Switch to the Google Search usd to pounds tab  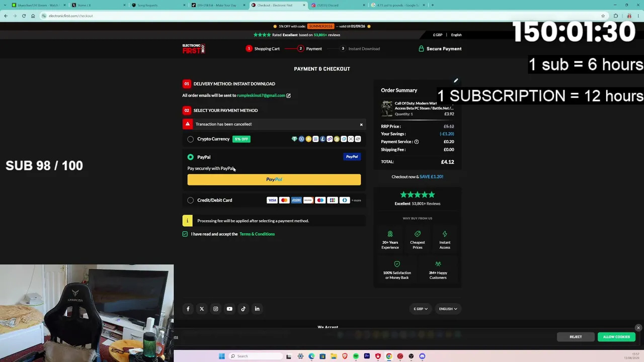coord(397,5)
